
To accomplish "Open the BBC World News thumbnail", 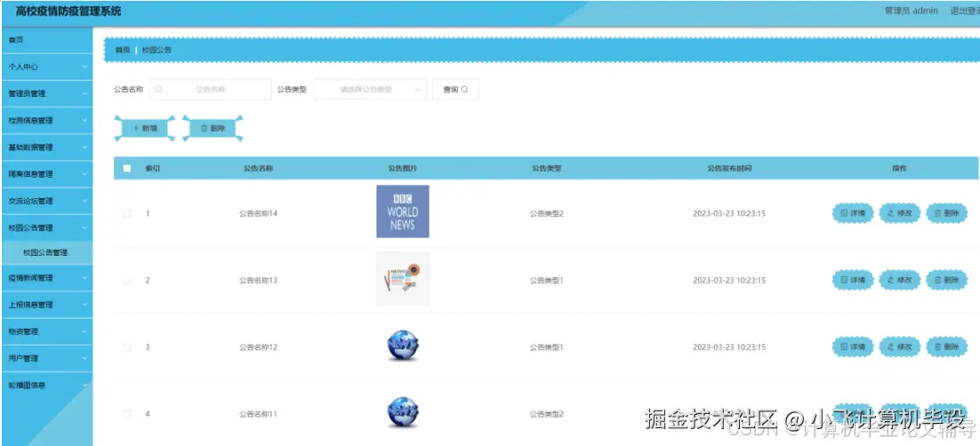I will click(x=403, y=211).
